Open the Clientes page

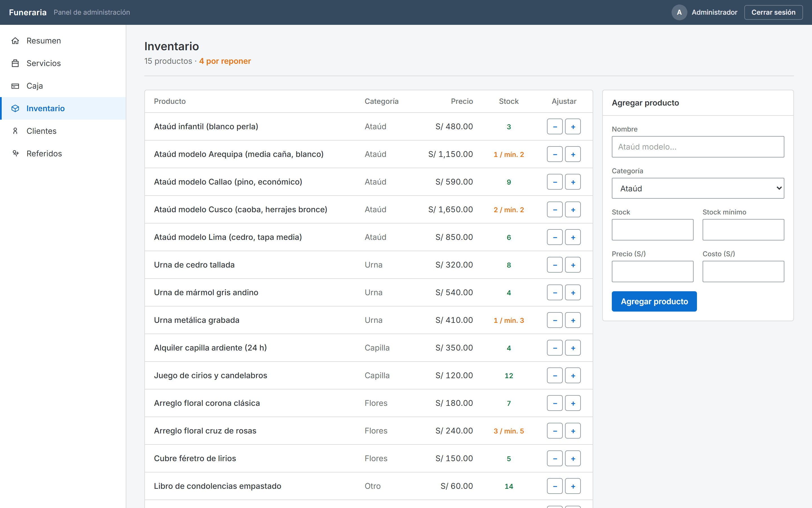(63, 131)
